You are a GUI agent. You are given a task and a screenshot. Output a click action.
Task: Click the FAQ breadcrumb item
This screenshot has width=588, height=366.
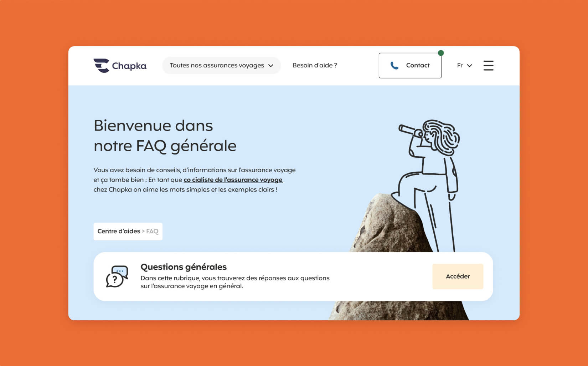click(152, 231)
